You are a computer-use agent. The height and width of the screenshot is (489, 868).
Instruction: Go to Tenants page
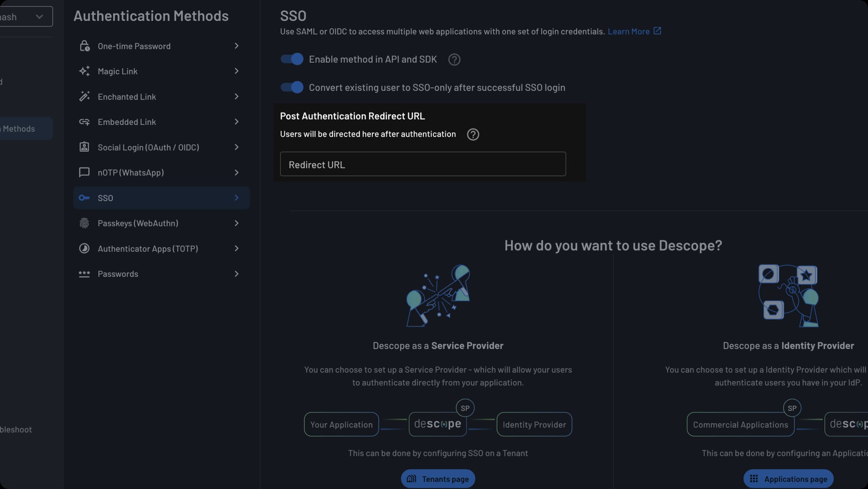438,478
